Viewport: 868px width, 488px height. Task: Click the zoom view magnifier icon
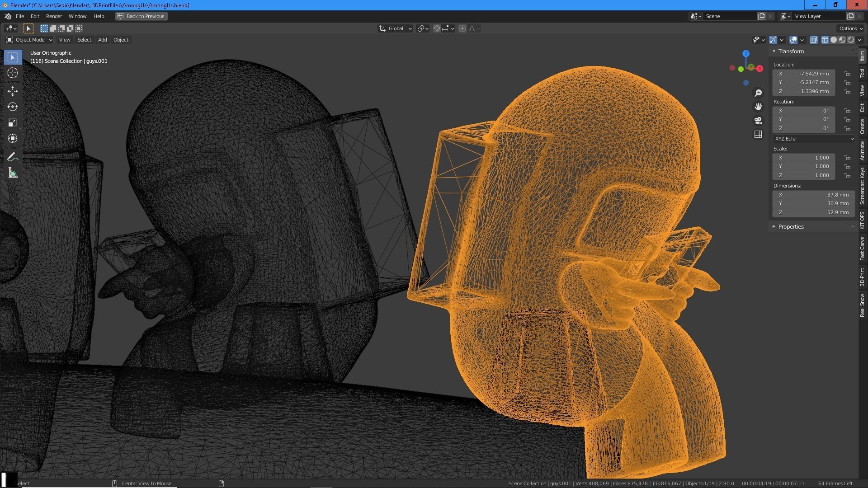pyautogui.click(x=758, y=93)
